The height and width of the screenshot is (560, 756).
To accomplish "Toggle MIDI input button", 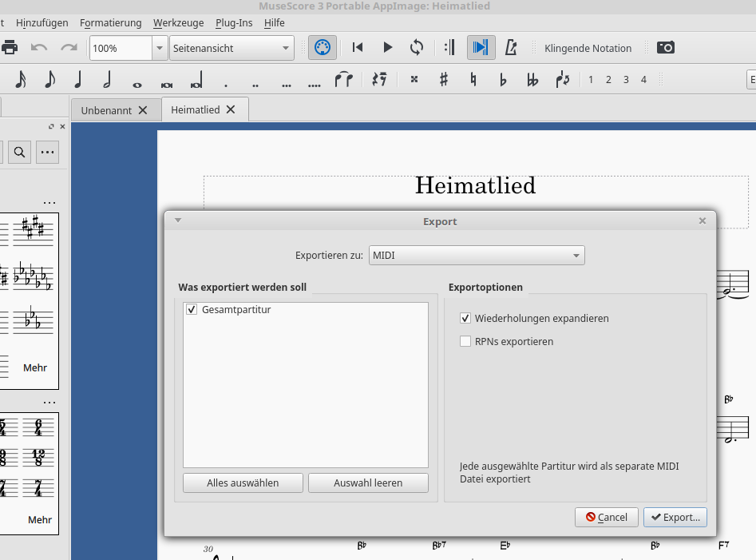I will (x=322, y=48).
